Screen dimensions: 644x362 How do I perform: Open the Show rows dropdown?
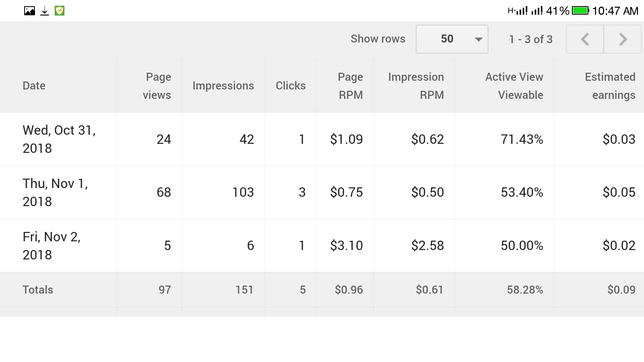[x=452, y=39]
